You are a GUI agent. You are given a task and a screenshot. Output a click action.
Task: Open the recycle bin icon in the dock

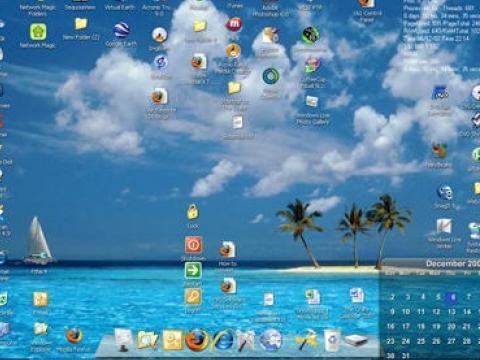[332, 340]
